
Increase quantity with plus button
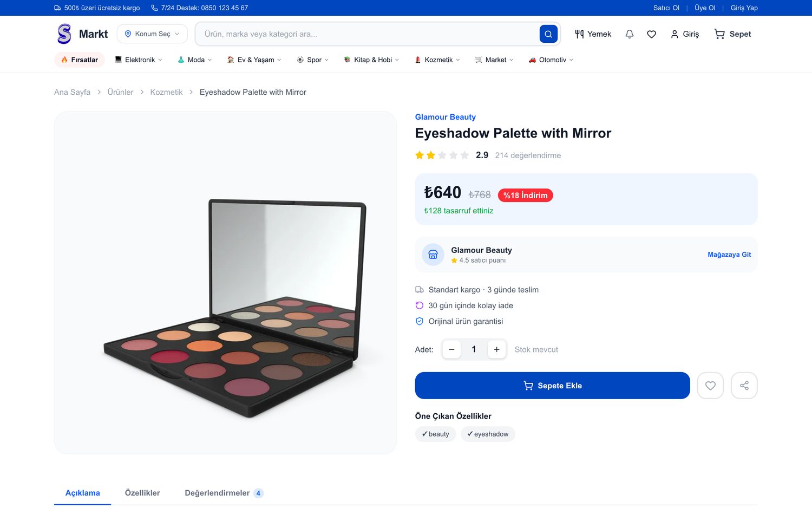[x=496, y=349]
